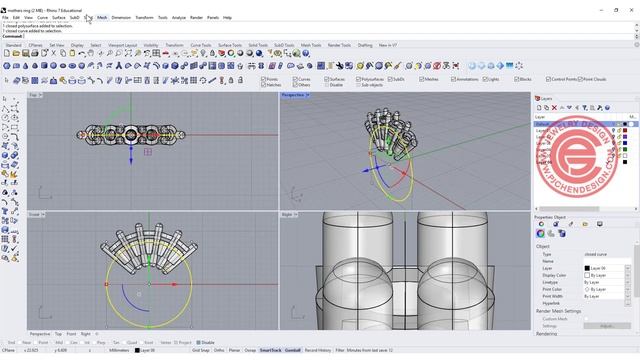Viewport: 640px width, 360px height.
Task: Open the Front viewport title dropdown arrow
Action: (43, 215)
